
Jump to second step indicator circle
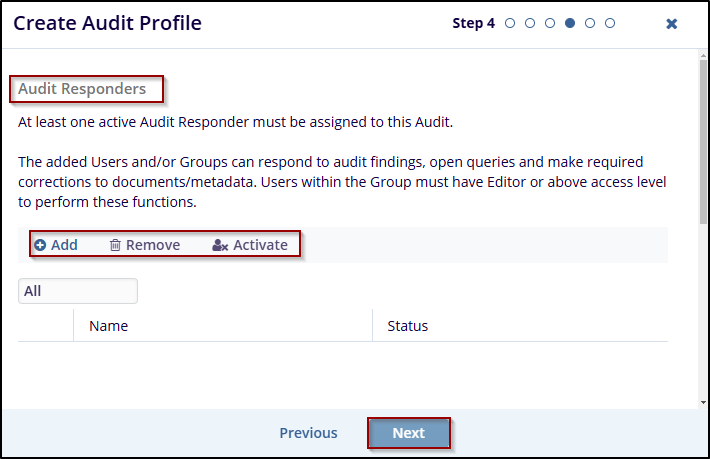pyautogui.click(x=530, y=23)
